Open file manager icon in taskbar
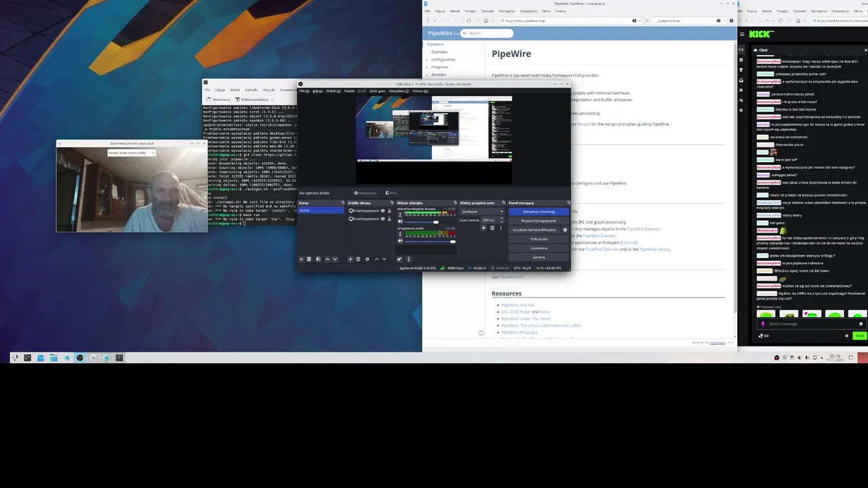868x488 pixels. coord(54,358)
